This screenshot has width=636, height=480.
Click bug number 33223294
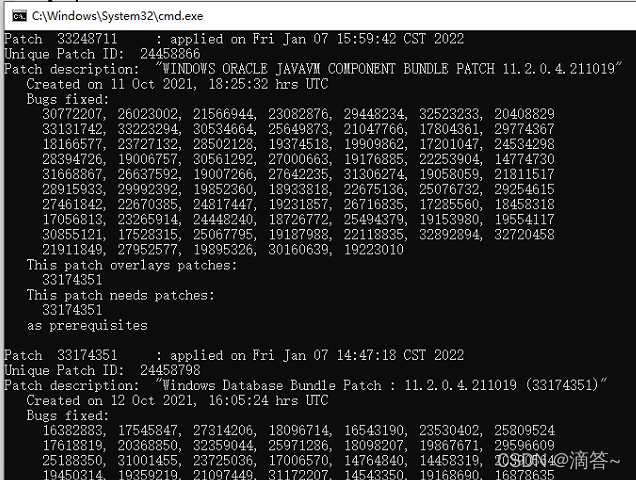pos(148,129)
